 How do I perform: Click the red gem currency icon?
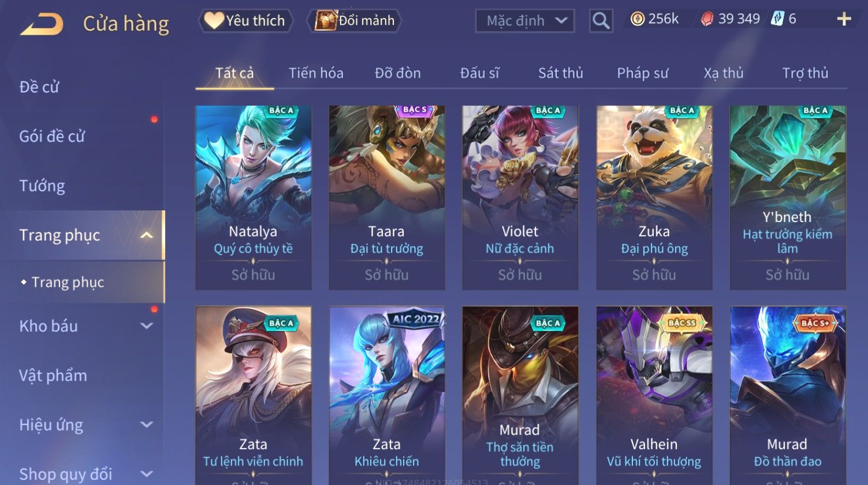click(x=707, y=19)
